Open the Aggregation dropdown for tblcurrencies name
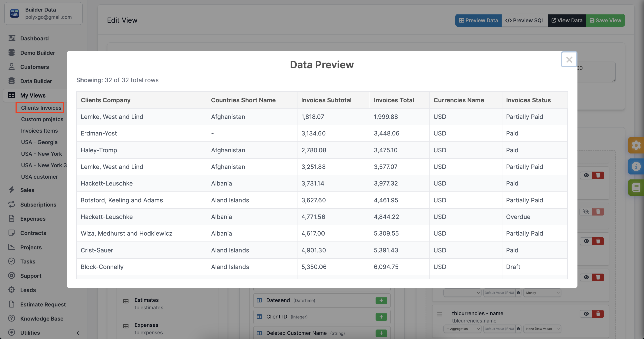The width and height of the screenshot is (644, 339). point(462,329)
